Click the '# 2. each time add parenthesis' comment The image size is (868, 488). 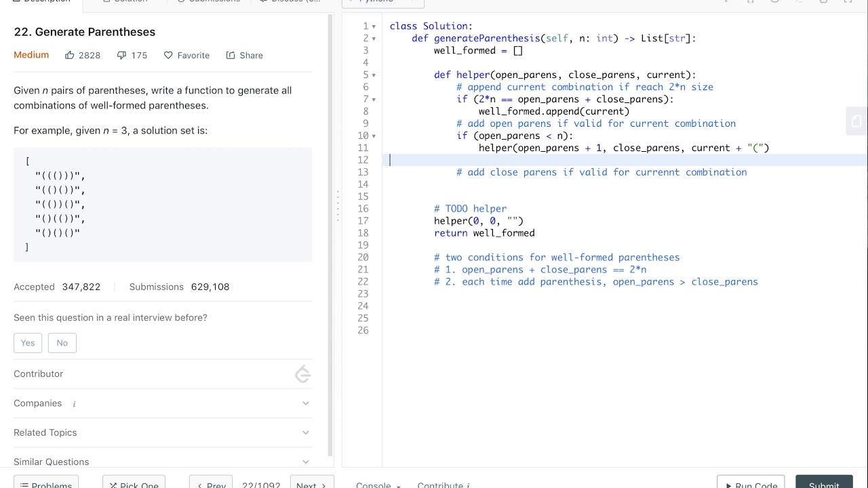(x=596, y=282)
